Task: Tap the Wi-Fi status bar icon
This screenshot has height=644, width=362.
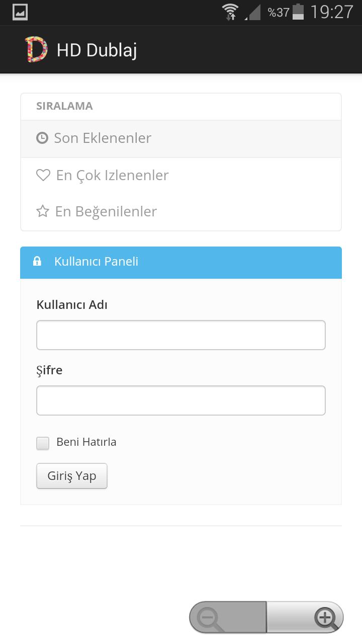Action: coord(231,12)
